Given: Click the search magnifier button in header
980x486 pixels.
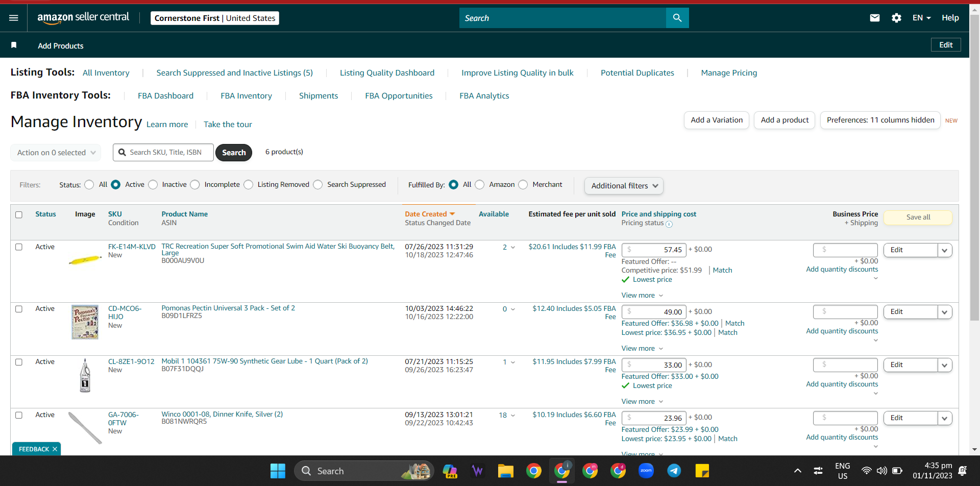Looking at the screenshot, I should pyautogui.click(x=677, y=18).
